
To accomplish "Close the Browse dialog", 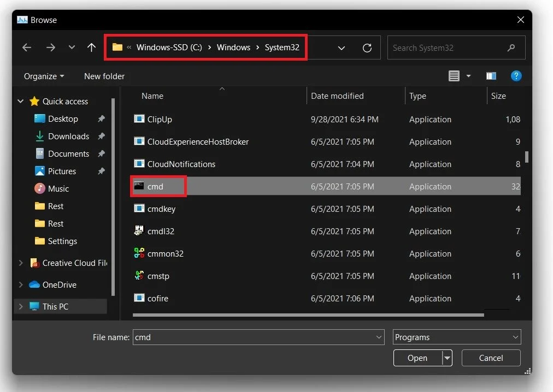I will [x=521, y=20].
